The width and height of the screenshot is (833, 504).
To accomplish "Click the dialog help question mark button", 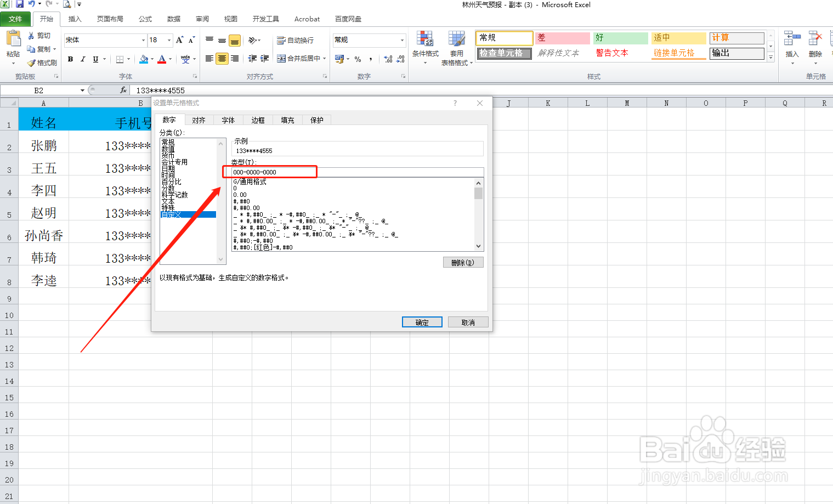I will pyautogui.click(x=455, y=103).
